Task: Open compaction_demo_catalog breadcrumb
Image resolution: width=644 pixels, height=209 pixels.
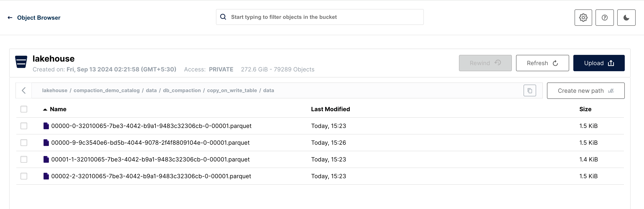Action: point(106,90)
